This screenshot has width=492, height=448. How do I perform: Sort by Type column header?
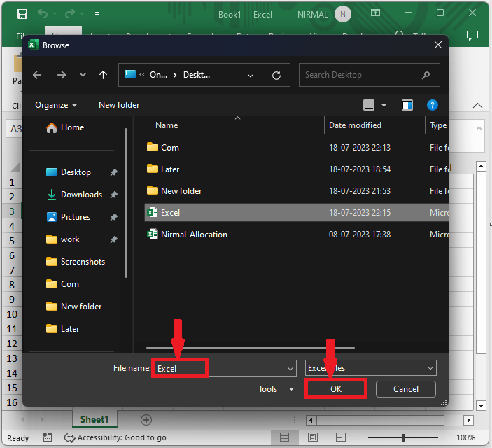437,125
